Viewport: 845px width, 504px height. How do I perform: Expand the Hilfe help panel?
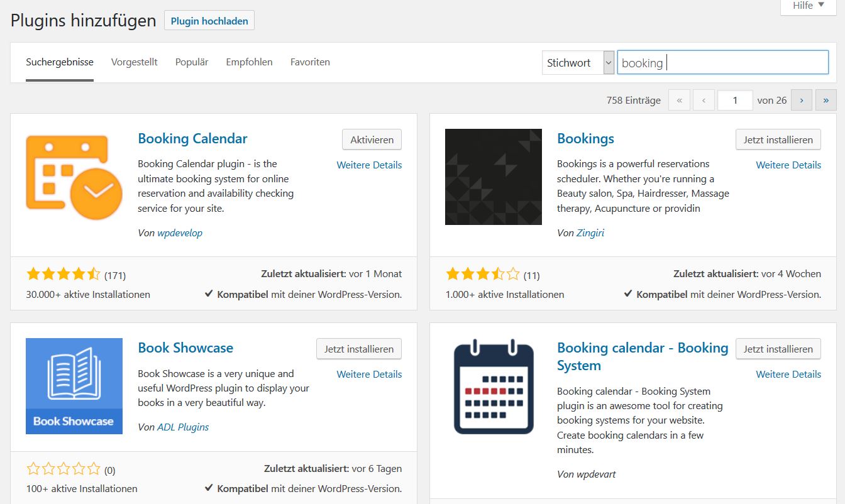[809, 6]
